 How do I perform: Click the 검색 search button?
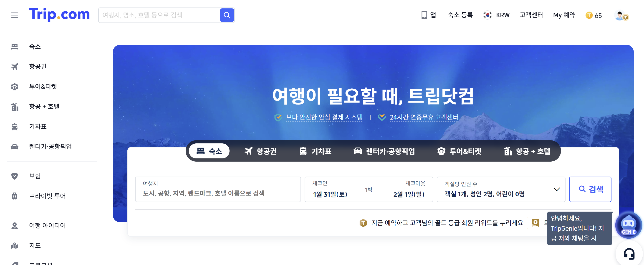pos(590,189)
